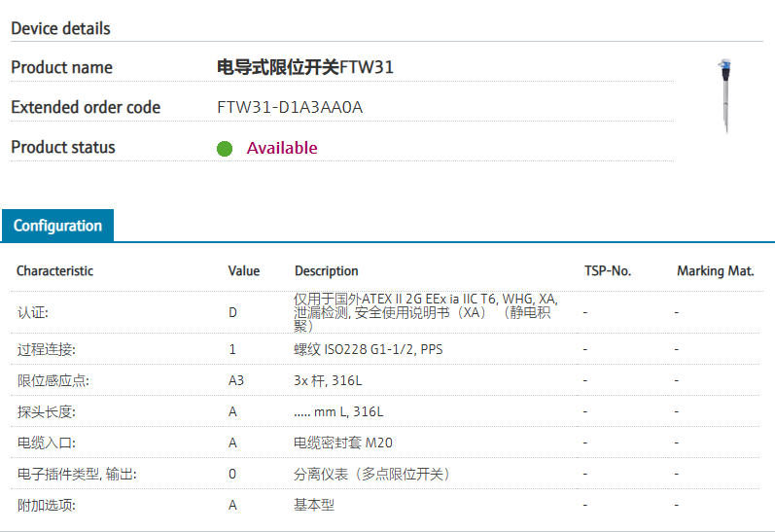Click the TSP-No. column header
This screenshot has width=775, height=532.
(x=608, y=271)
